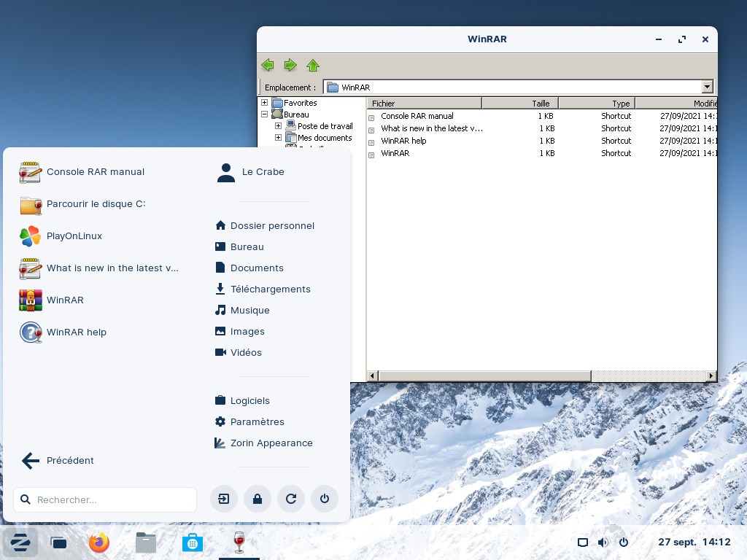Screen dimensions: 747x560
Task: Click the Zorin menu button on taskbar
Action: pyautogui.click(x=20, y=542)
